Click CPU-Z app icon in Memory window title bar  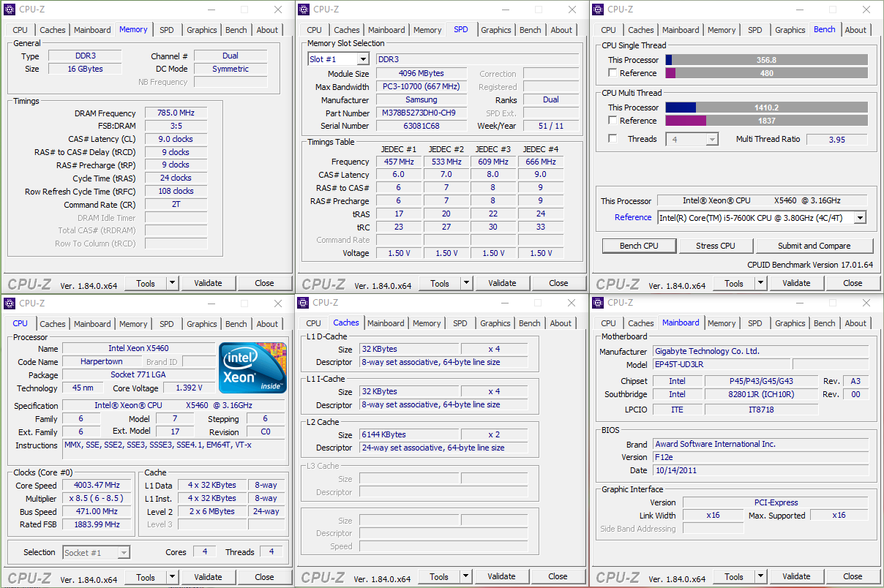[x=11, y=10]
